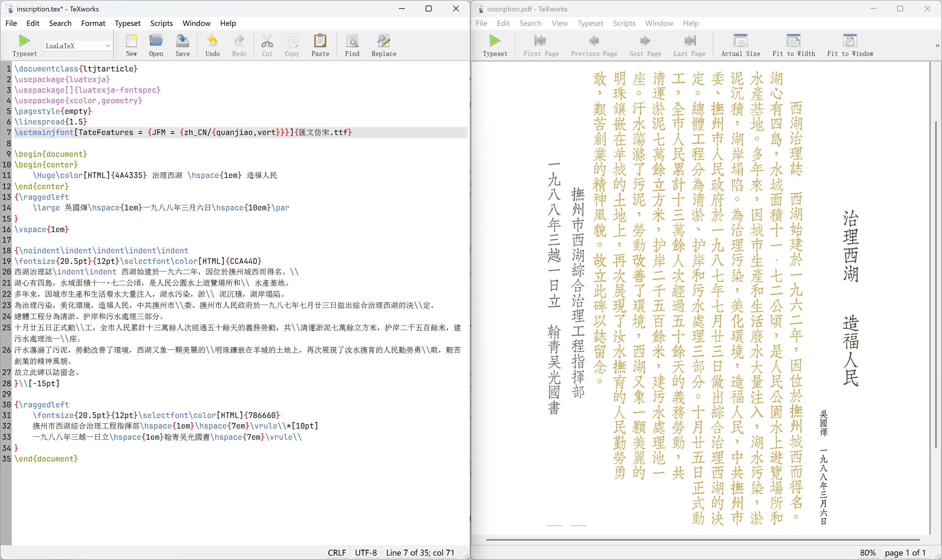Go to Next Page in PDF window
942x560 pixels.
(x=645, y=46)
